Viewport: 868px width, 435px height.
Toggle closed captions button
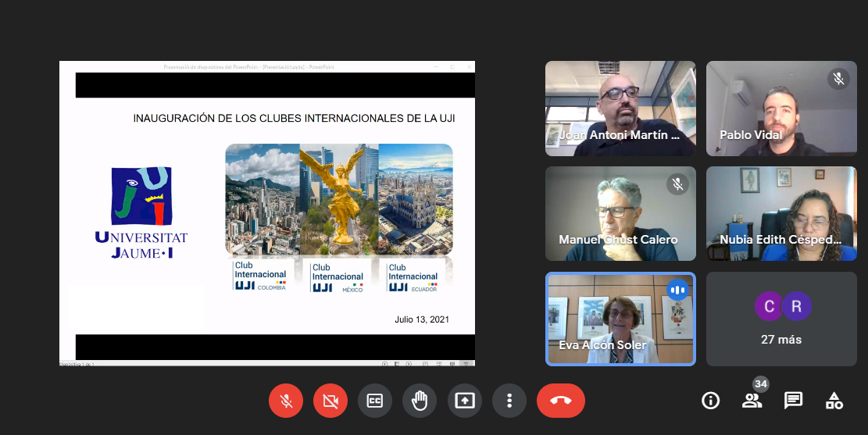(x=375, y=401)
